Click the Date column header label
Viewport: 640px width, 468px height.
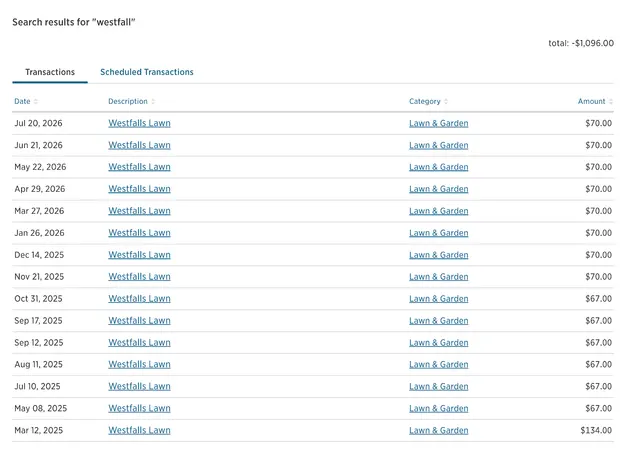pos(22,102)
